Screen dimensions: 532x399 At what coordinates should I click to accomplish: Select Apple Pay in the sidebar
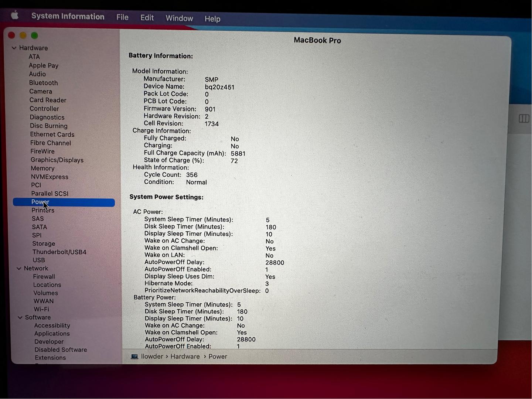[x=44, y=65]
